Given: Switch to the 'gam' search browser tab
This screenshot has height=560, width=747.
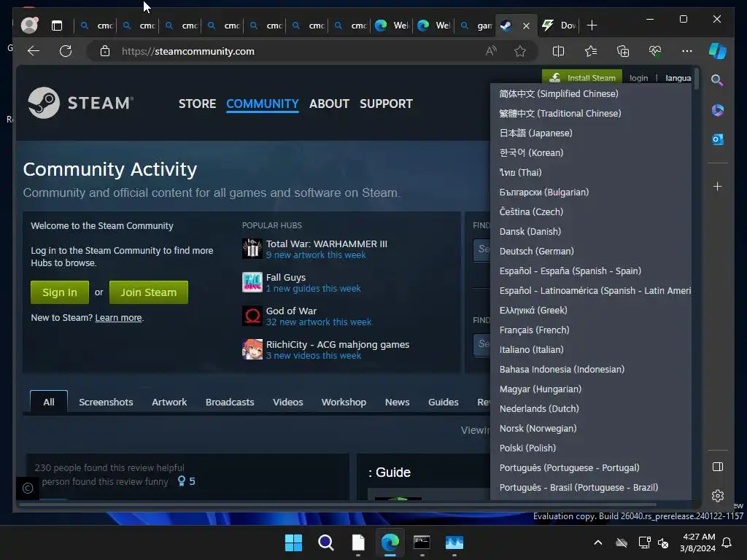Looking at the screenshot, I should pos(476,26).
